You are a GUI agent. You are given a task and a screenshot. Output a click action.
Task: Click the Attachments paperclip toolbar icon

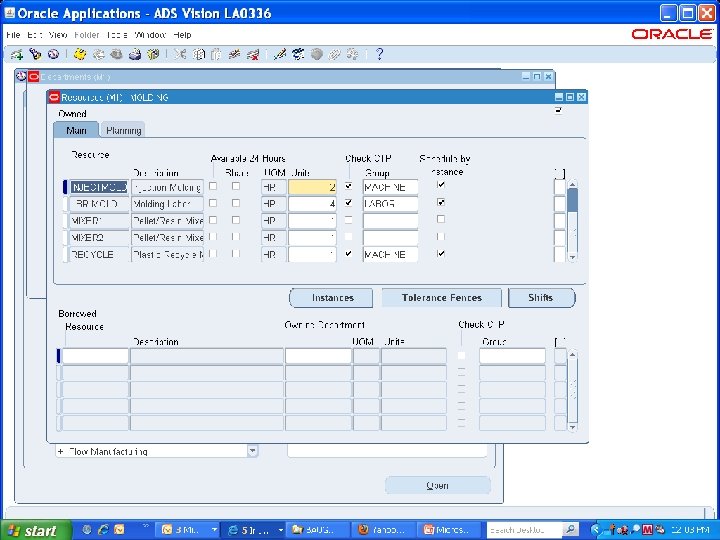(334, 55)
